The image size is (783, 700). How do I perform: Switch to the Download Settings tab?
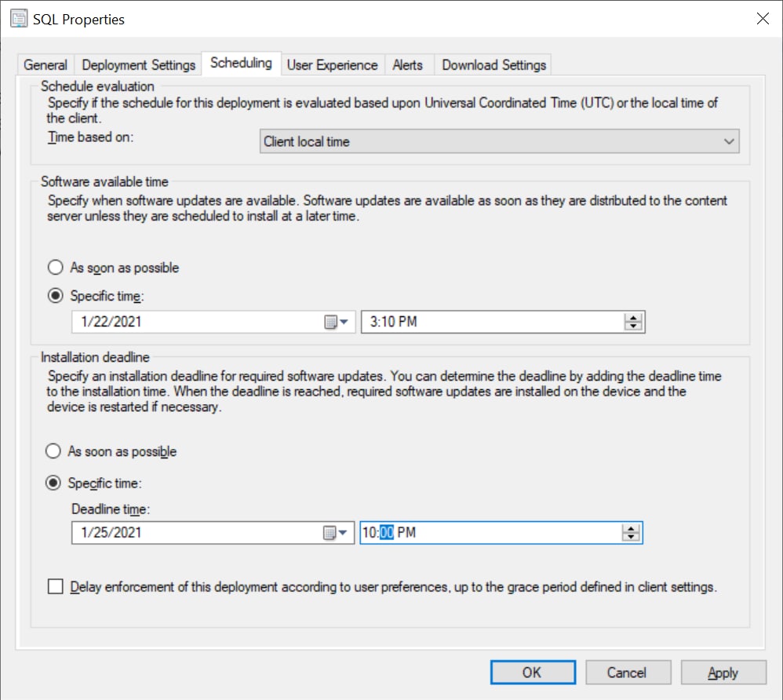pos(493,65)
